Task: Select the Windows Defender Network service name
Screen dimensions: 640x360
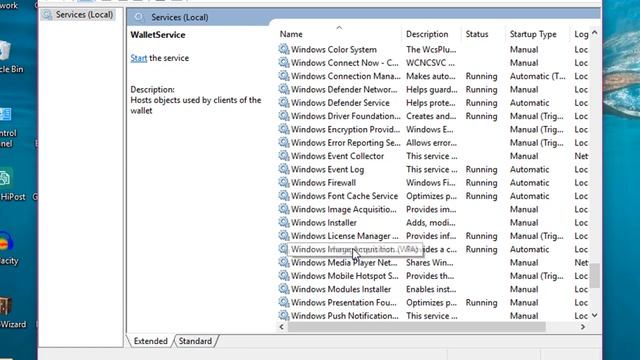Action: coord(344,90)
